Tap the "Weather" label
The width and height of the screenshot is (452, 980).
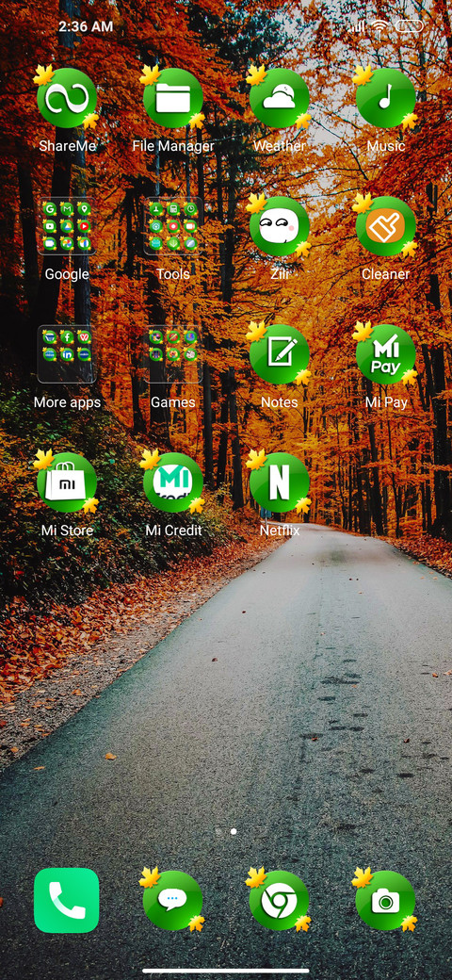coord(279,146)
